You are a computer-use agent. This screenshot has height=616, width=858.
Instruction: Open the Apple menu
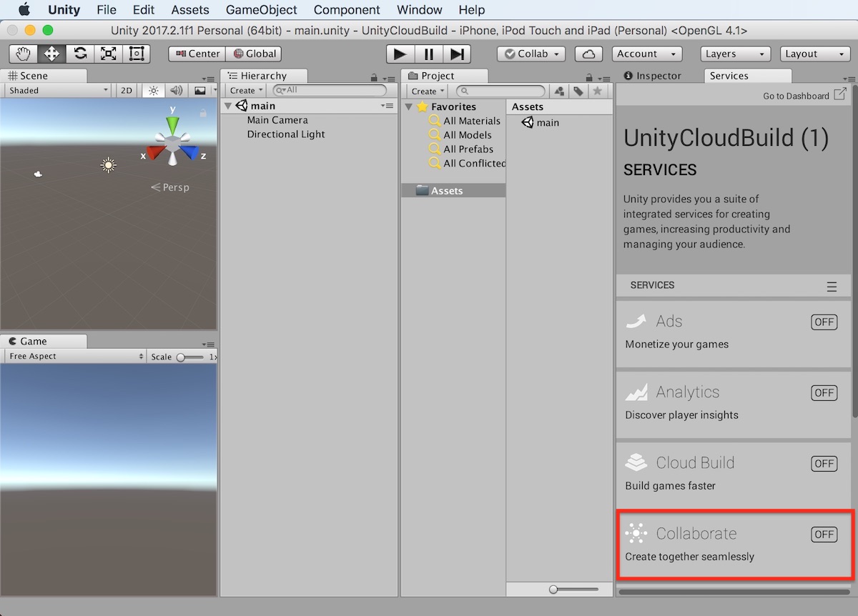(24, 10)
